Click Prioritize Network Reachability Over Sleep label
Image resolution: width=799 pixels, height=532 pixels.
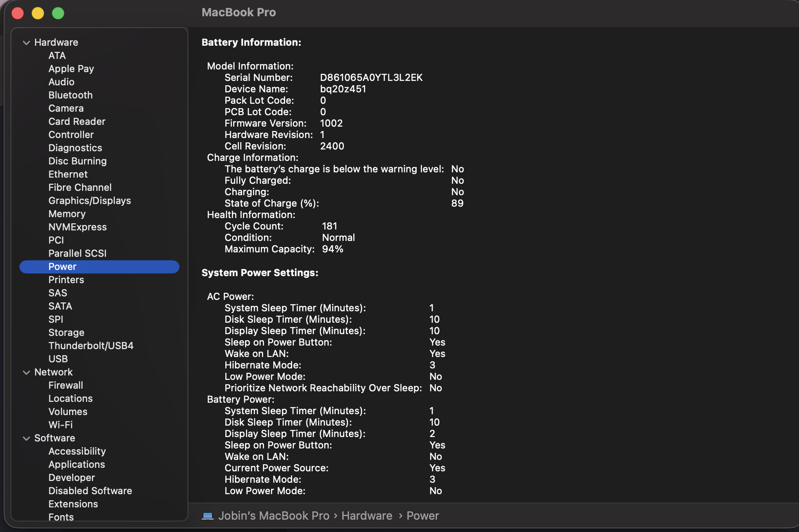(323, 388)
